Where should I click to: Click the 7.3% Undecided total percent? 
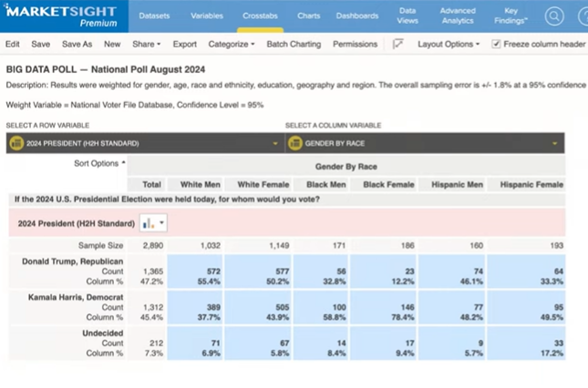point(154,353)
